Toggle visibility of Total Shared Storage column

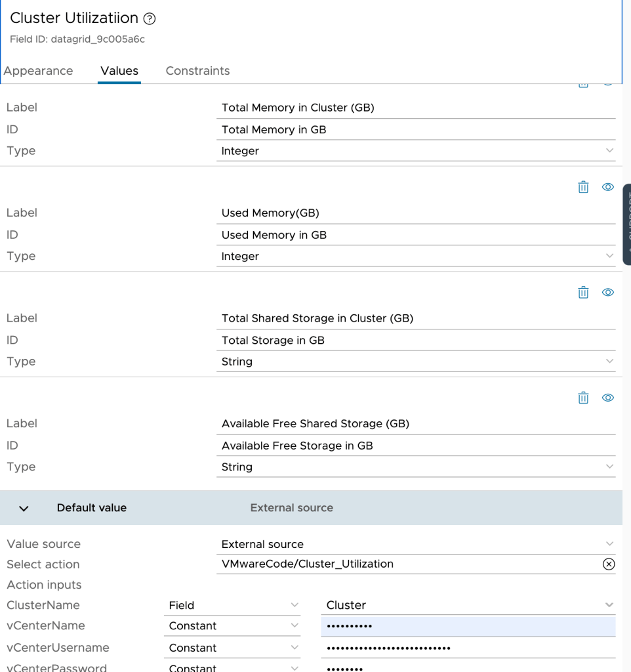[x=608, y=293]
